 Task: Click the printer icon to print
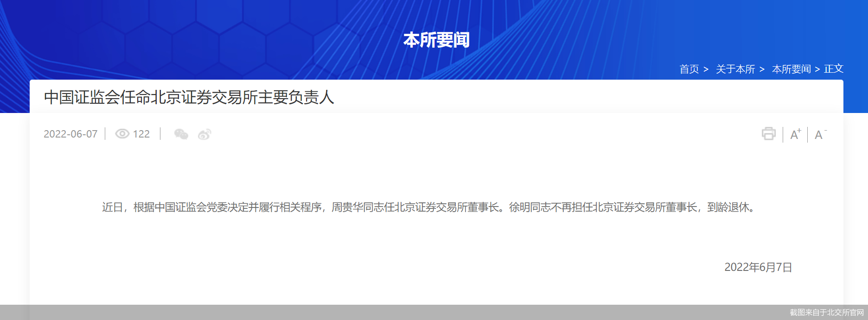tap(768, 134)
